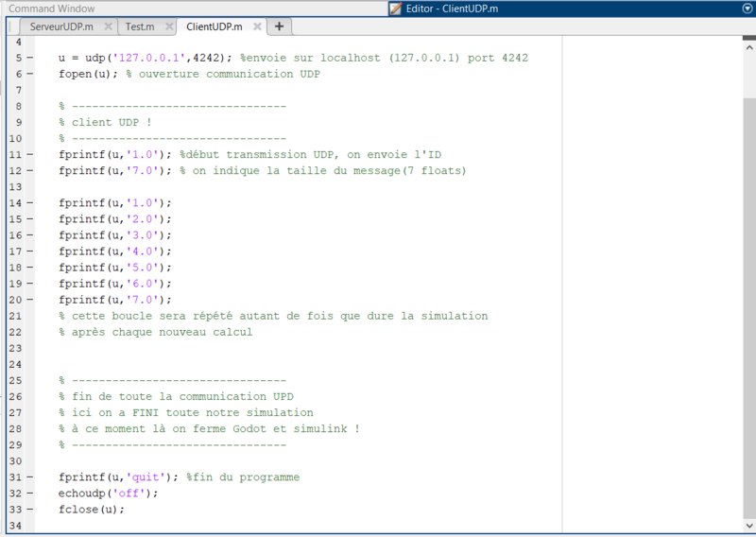Image resolution: width=756 pixels, height=537 pixels.
Task: Toggle breakpoint at line 31 dash
Action: 29,477
